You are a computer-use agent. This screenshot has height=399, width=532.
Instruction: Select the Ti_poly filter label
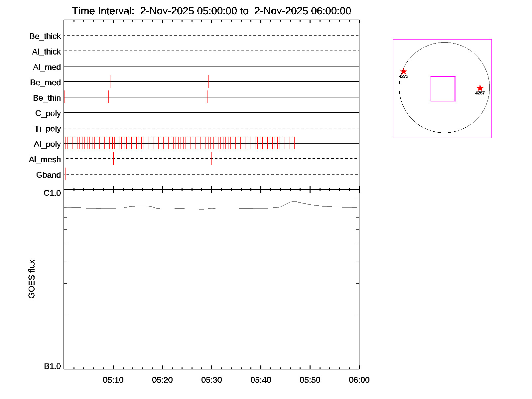coord(48,129)
